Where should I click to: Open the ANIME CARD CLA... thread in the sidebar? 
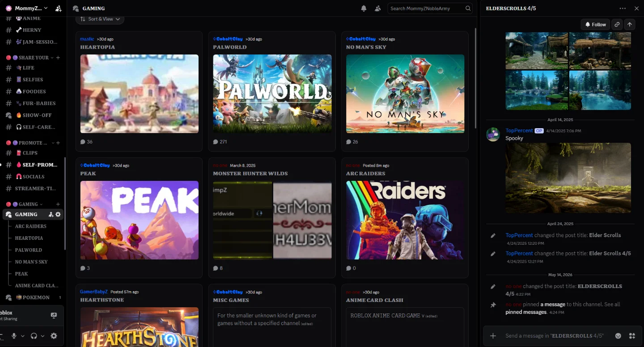37,286
